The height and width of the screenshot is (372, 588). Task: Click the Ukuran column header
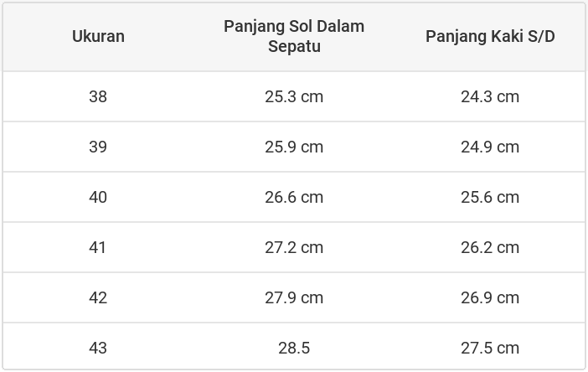click(x=98, y=36)
